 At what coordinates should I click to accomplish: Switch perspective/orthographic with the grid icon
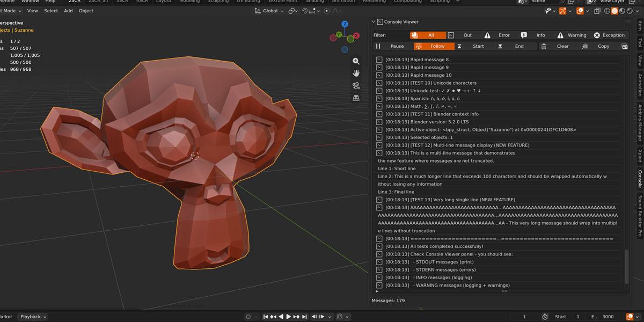356,98
